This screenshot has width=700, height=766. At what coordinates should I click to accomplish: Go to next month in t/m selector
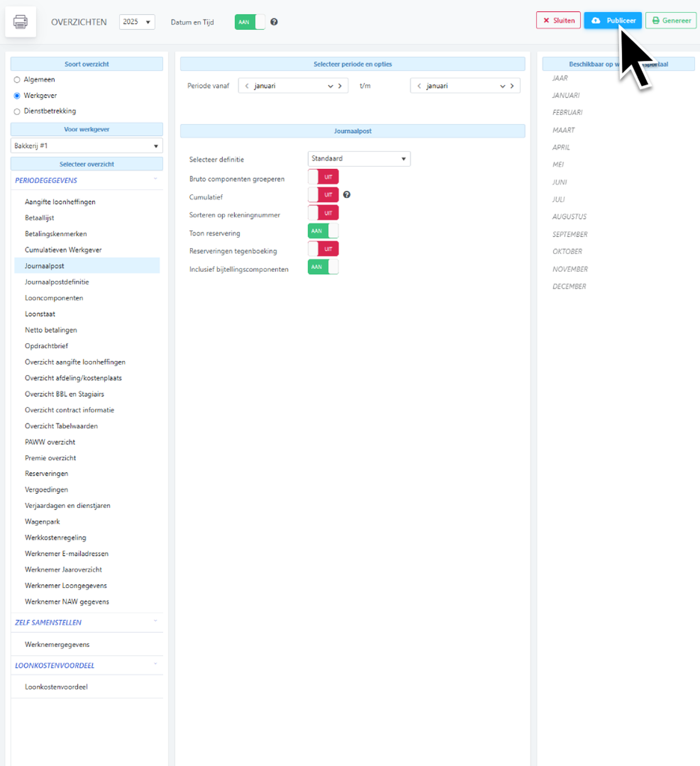coord(512,86)
